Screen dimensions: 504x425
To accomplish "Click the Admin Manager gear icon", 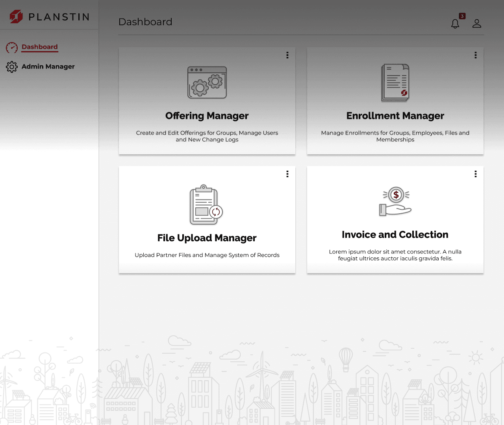I will coord(12,67).
